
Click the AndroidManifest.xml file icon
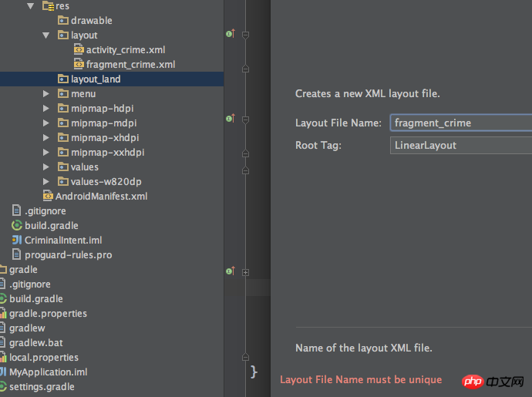pyautogui.click(x=48, y=196)
